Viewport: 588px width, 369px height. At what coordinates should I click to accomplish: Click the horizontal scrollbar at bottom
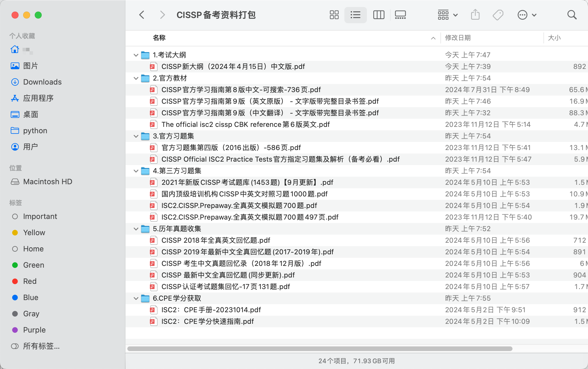tap(319, 348)
